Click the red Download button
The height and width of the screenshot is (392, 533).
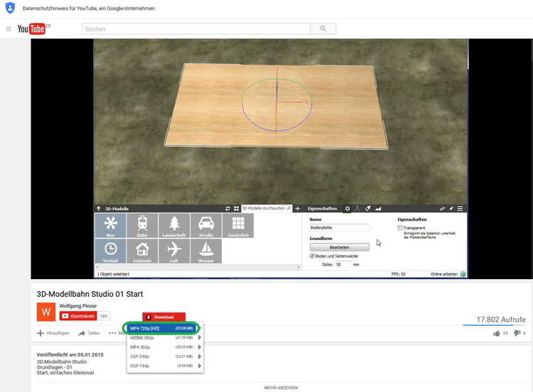coord(164,317)
